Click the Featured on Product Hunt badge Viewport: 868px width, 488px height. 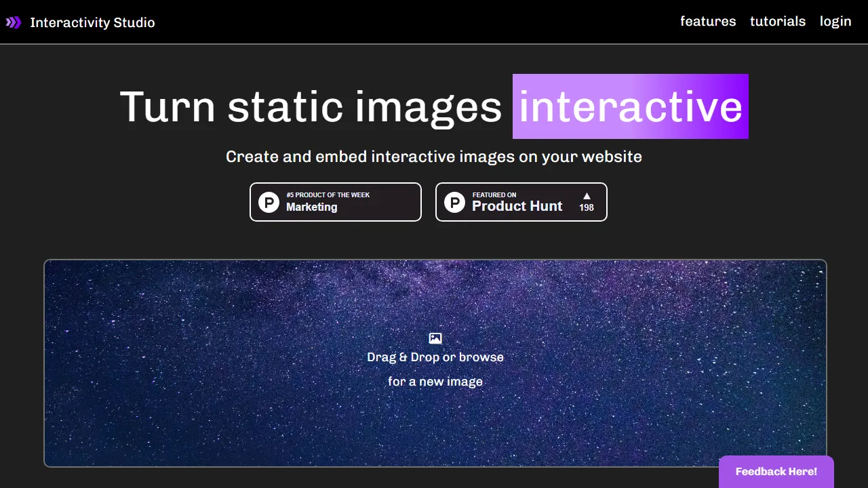(x=521, y=202)
